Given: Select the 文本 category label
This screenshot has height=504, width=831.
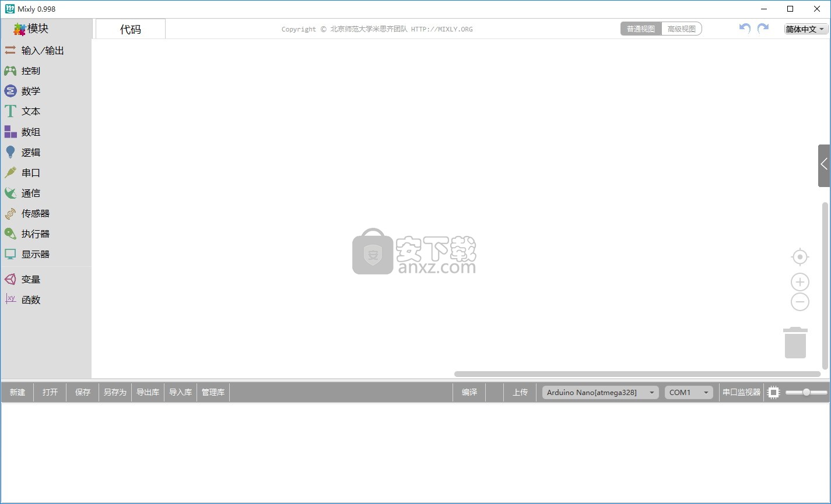Looking at the screenshot, I should click(x=31, y=111).
